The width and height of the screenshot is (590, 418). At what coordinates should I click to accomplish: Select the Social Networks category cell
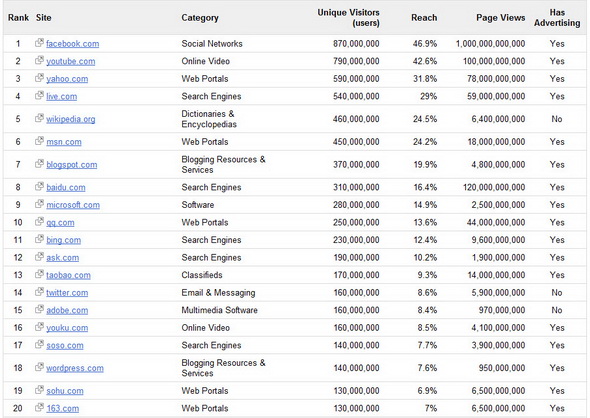212,44
